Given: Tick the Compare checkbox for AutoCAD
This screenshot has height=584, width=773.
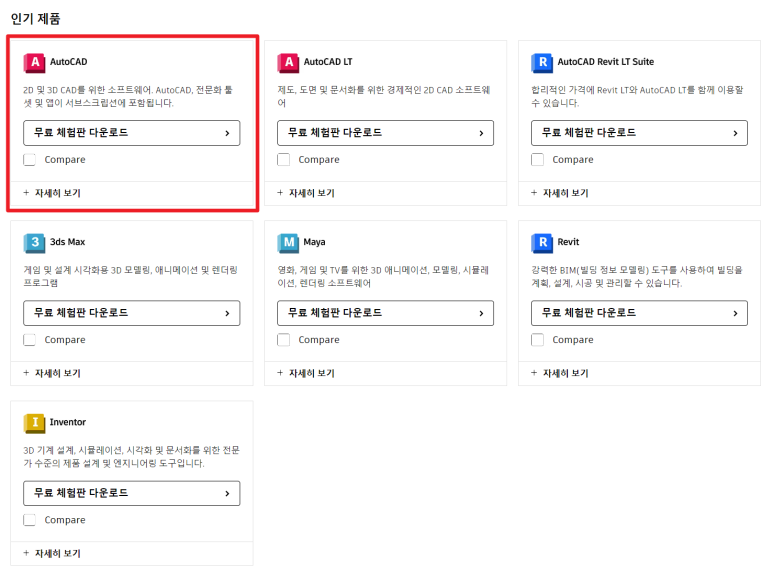Looking at the screenshot, I should coord(30,160).
